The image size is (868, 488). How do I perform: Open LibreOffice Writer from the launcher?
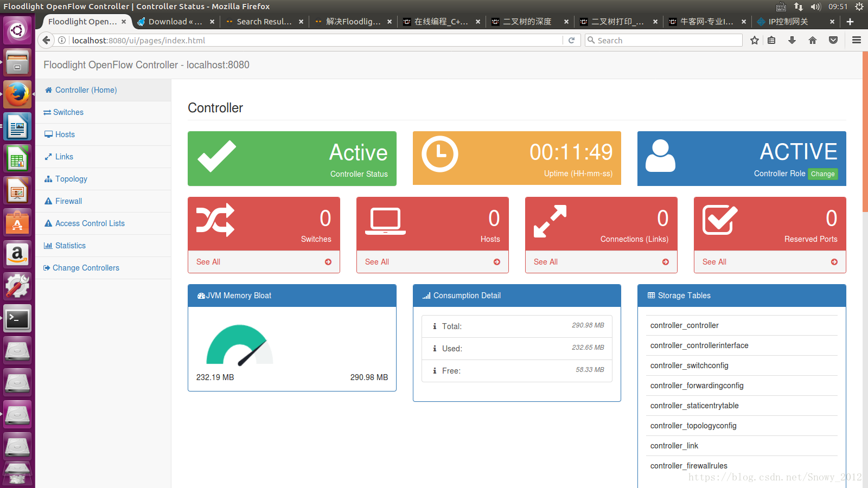[x=17, y=127]
